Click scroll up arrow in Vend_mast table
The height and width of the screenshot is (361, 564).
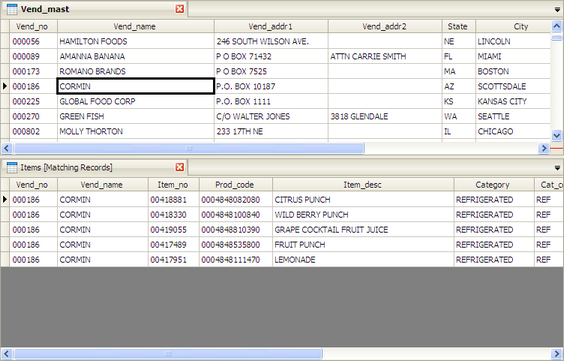click(556, 26)
